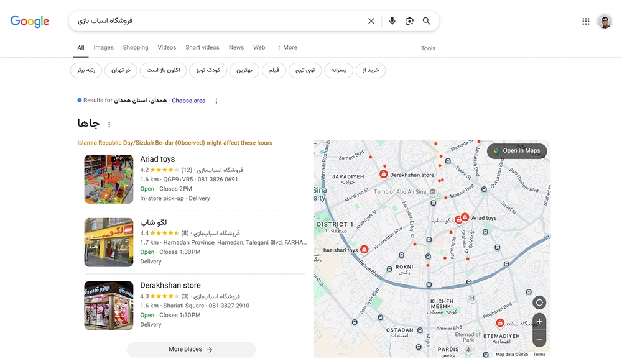
Task: Open the Derakhshan store photo
Action: pos(109,306)
